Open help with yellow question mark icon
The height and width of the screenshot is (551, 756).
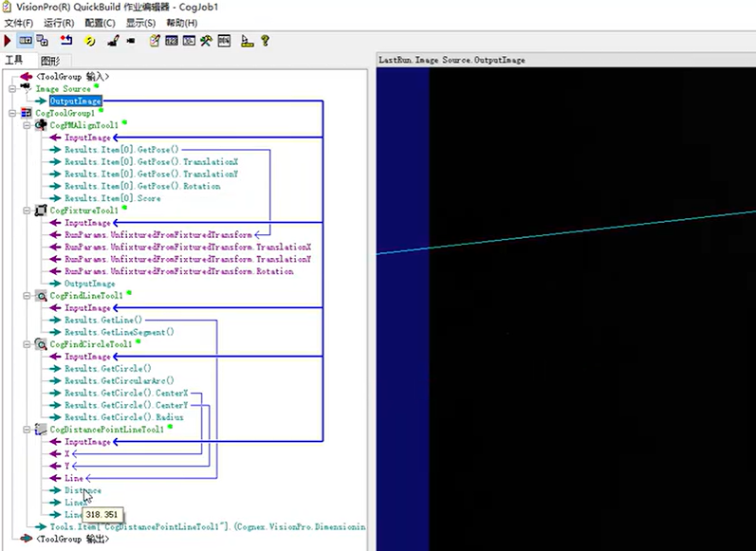point(266,41)
